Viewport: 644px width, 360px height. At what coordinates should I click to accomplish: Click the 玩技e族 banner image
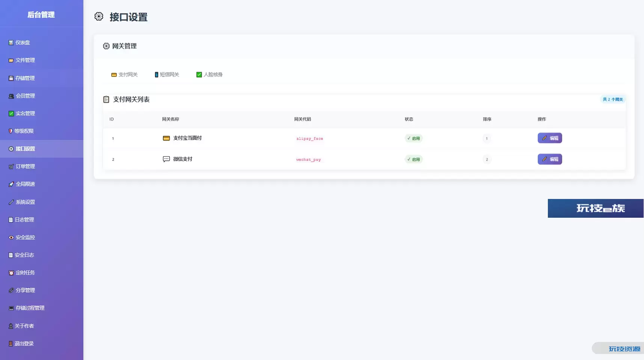(595, 208)
